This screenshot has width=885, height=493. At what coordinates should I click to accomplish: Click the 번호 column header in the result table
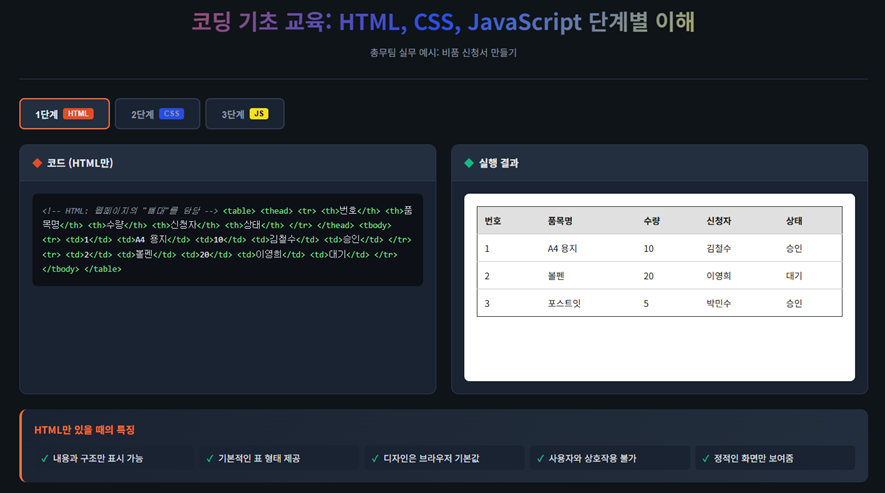coord(493,220)
